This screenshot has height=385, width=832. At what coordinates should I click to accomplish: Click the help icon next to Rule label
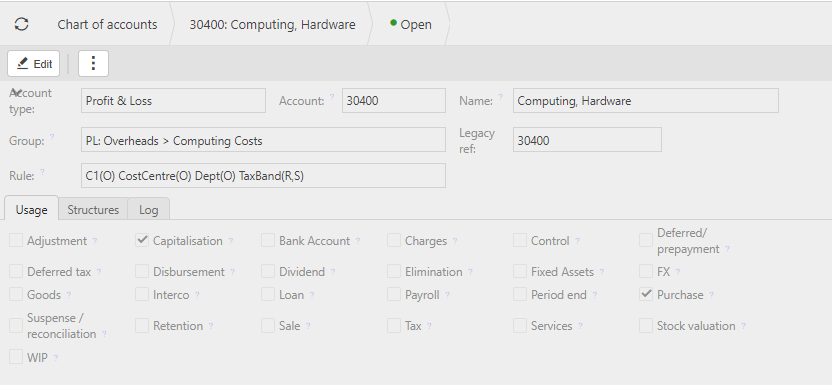(42, 172)
